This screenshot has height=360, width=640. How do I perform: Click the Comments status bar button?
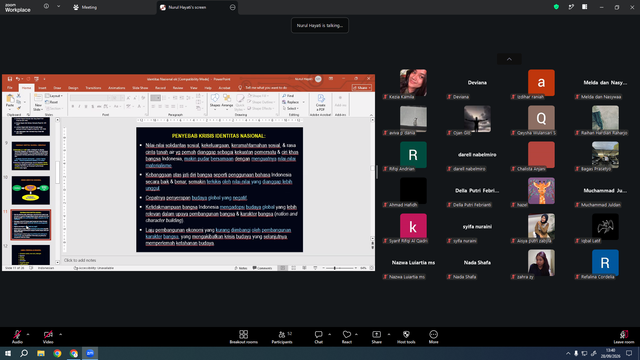pyautogui.click(x=262, y=268)
